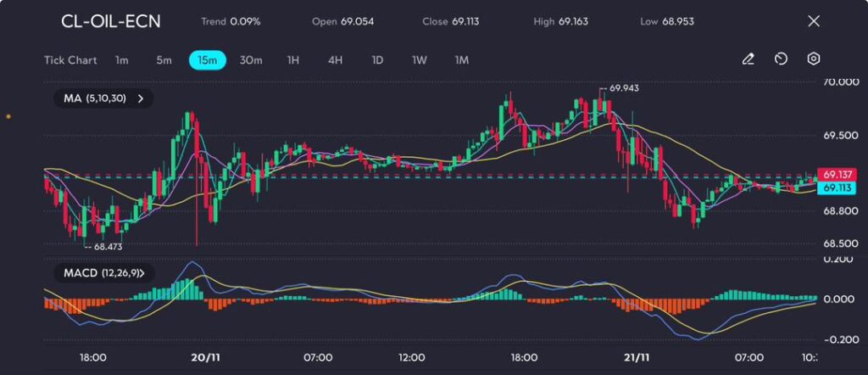Choose the 1D daily timeframe
Screen dimensions: 868x375
coord(377,60)
